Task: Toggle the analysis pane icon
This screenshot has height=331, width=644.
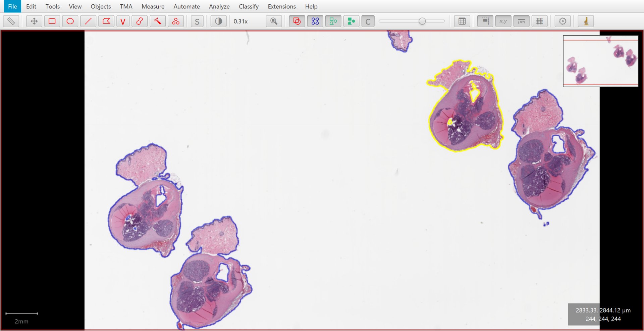Action: pyautogui.click(x=11, y=21)
